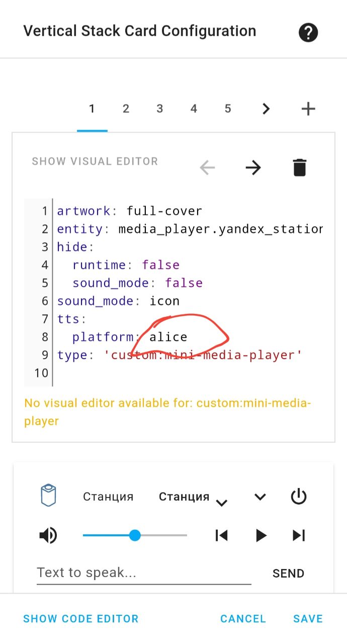Skip to next track
The image size is (347, 644).
[299, 535]
